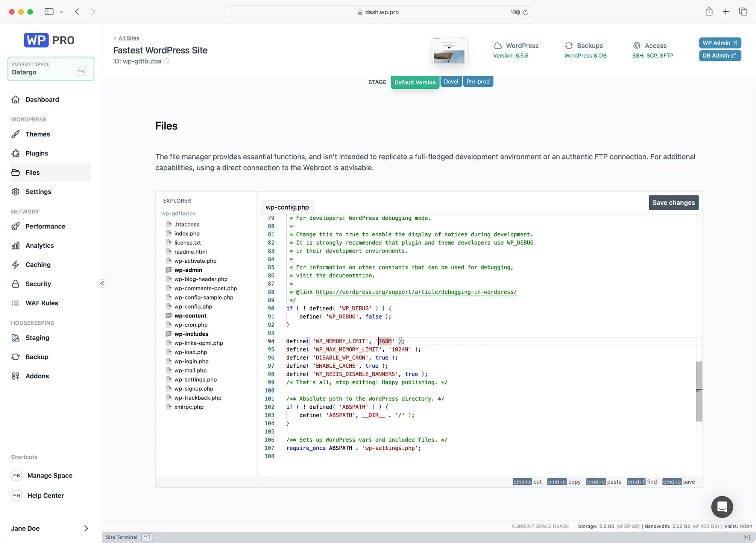Click the site preview thumbnail
The image size is (756, 543).
click(x=449, y=51)
